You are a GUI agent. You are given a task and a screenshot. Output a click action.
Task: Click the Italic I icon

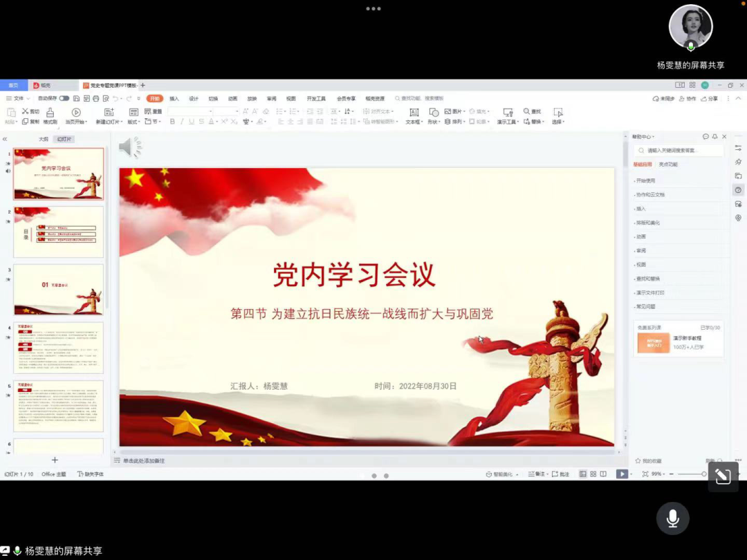point(181,122)
